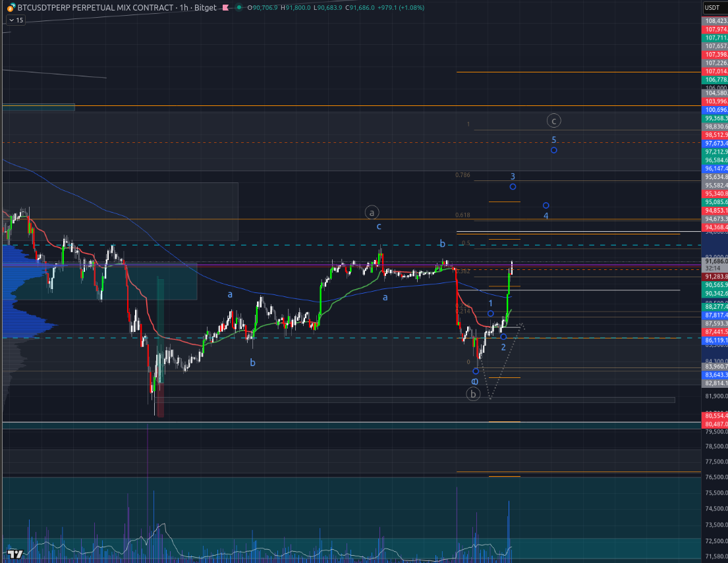Select the circled 'a' wave label
Viewport: 728px width, 563px height.
tap(372, 212)
